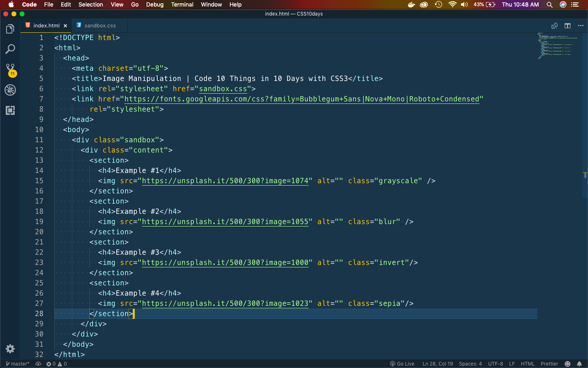Viewport: 588px width, 368px height.
Task: Click the title text on line 5
Action: click(x=225, y=79)
